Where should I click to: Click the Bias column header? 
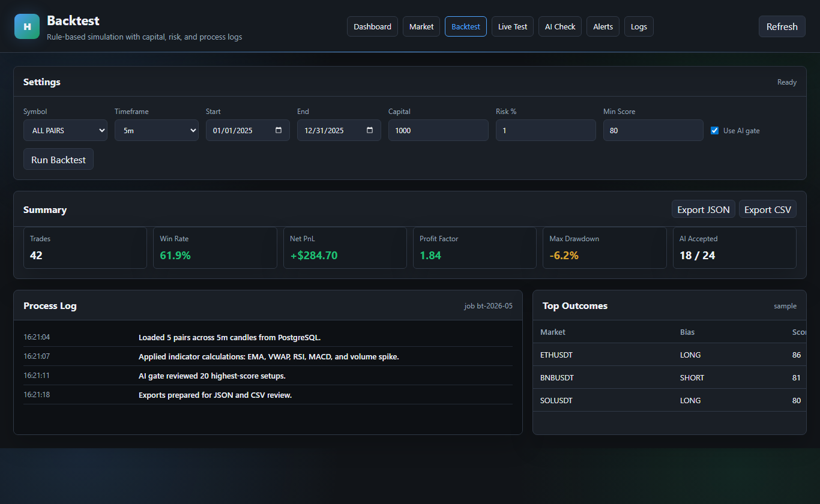(x=687, y=332)
